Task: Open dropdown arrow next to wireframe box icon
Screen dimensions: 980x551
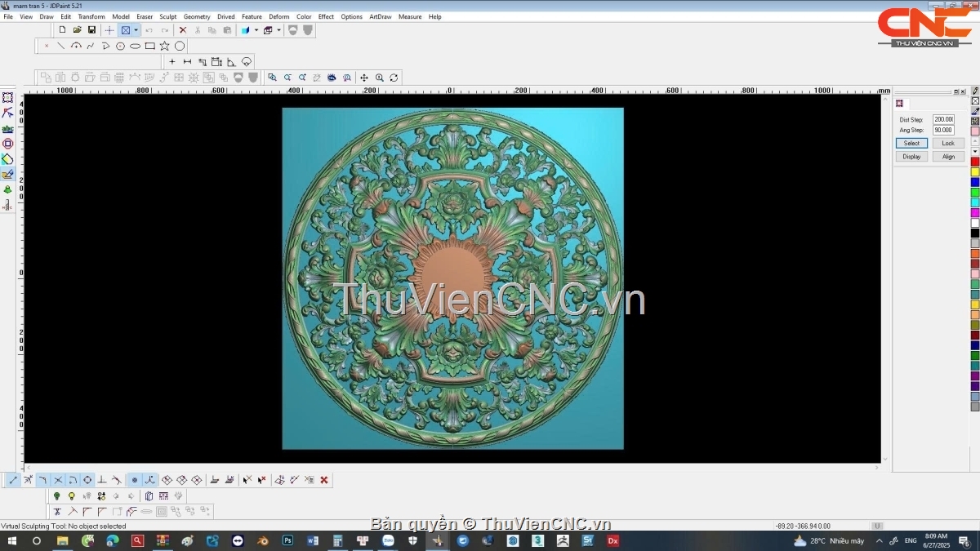Action: tap(278, 30)
